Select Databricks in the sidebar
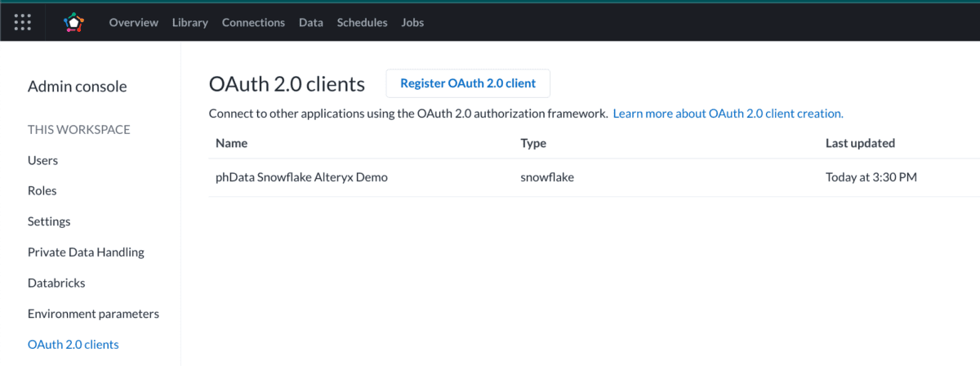 click(56, 283)
